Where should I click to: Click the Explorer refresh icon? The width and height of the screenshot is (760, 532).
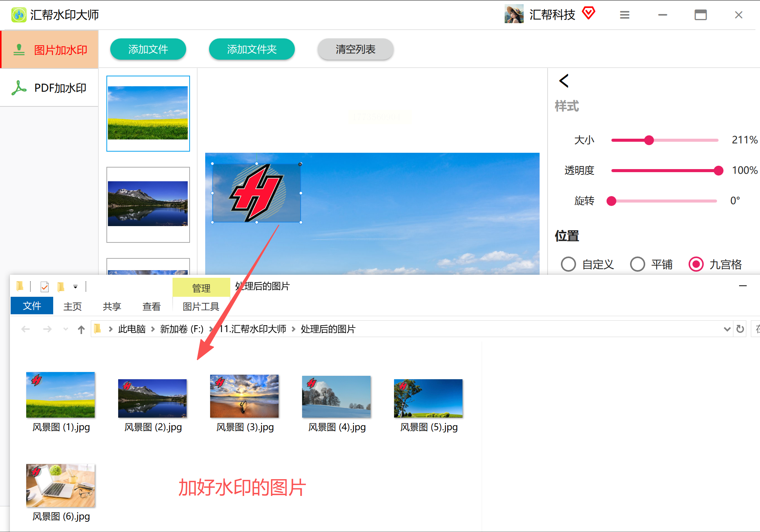pyautogui.click(x=740, y=329)
